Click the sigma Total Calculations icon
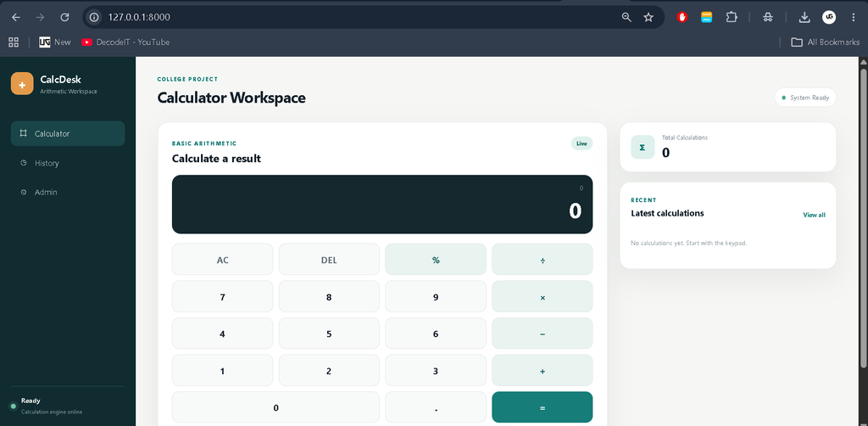Image resolution: width=868 pixels, height=426 pixels. click(x=643, y=148)
